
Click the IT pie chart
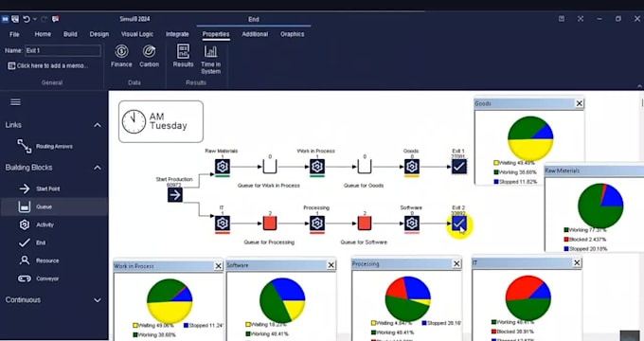tap(528, 297)
